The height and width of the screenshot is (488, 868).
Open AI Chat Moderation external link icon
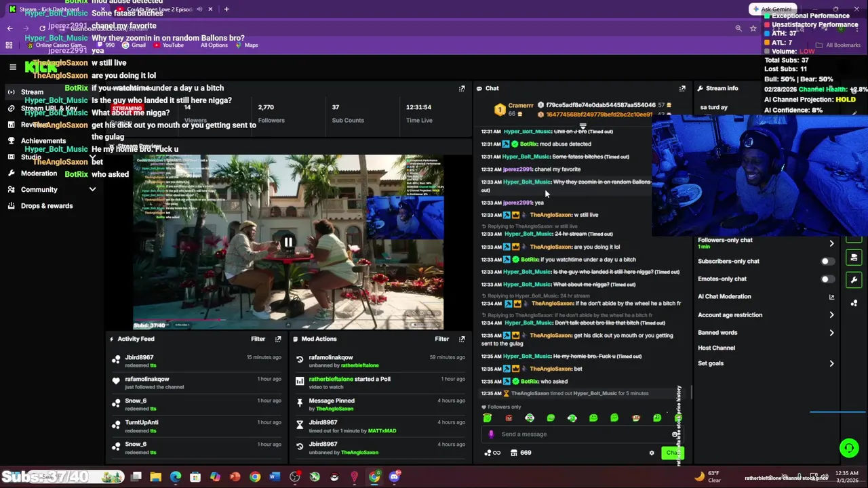click(x=831, y=297)
